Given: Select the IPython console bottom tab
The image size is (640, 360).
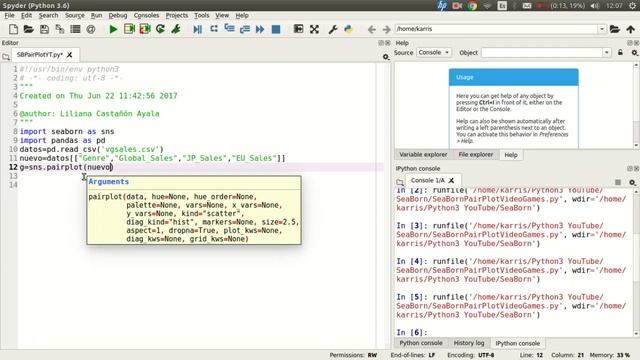Looking at the screenshot, I should 518,343.
